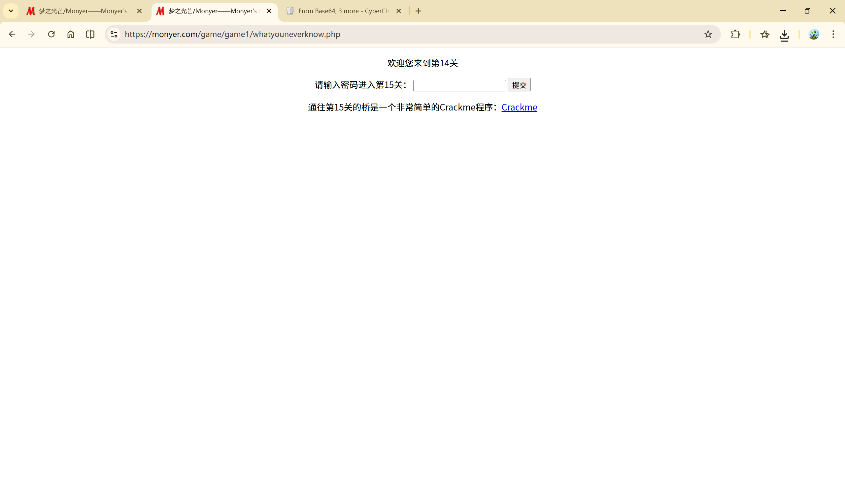Focus the level 15 password input field
The image size is (845, 504).
click(x=459, y=85)
